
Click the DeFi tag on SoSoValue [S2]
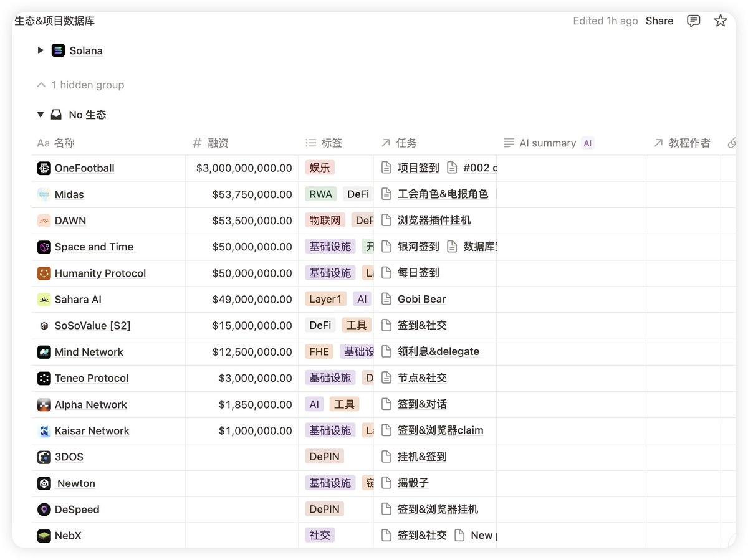pyautogui.click(x=320, y=325)
